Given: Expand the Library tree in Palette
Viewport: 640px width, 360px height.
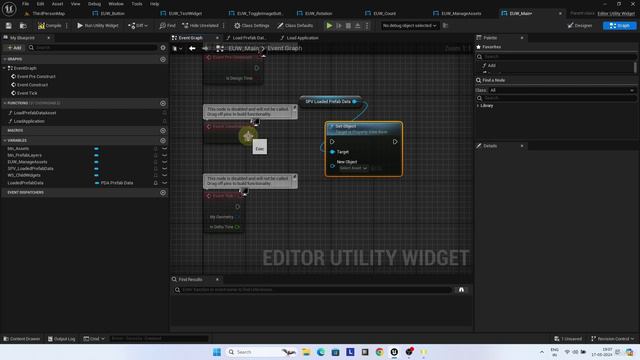Looking at the screenshot, I should tap(478, 106).
